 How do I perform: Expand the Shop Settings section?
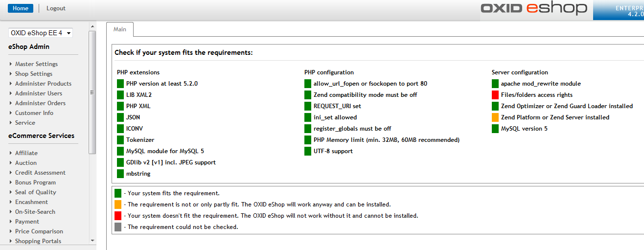[x=33, y=74]
